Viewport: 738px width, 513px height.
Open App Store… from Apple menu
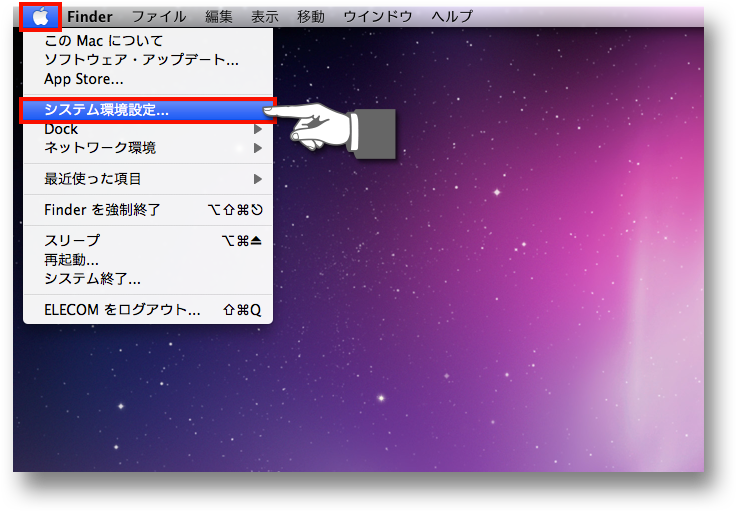(148, 79)
